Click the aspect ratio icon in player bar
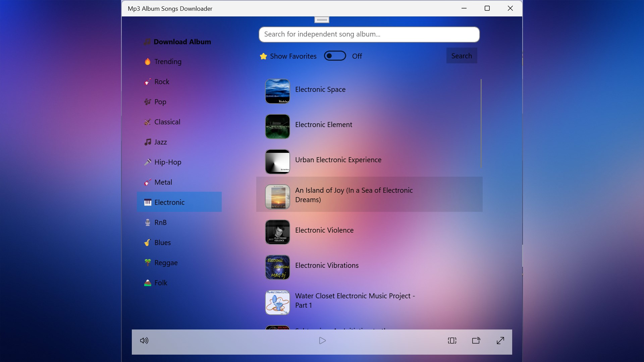644x362 pixels. pyautogui.click(x=451, y=341)
